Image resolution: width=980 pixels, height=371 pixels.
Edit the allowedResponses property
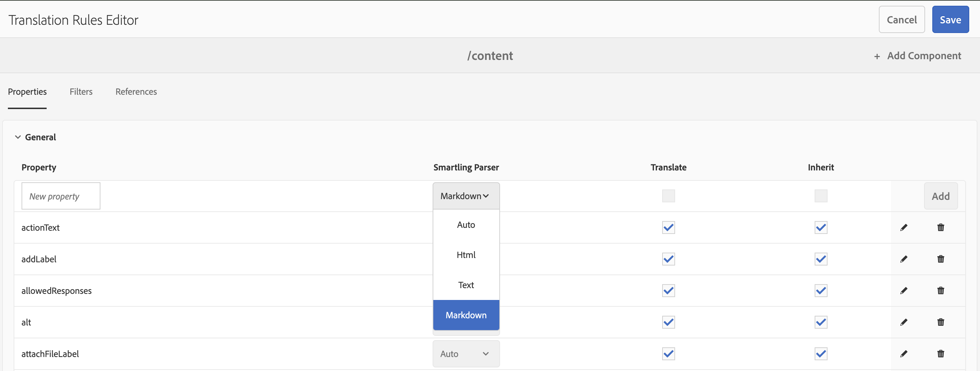pyautogui.click(x=904, y=291)
